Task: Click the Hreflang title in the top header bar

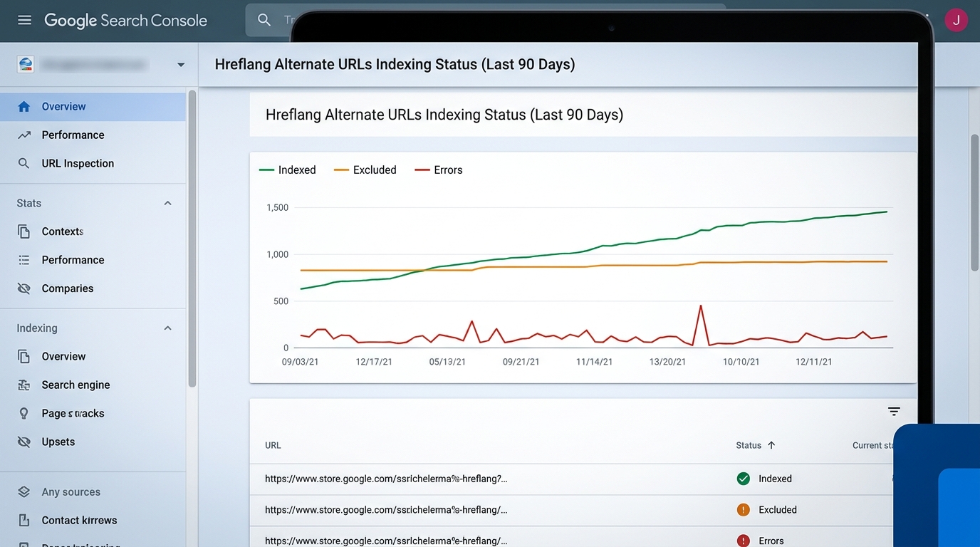Action: click(395, 65)
